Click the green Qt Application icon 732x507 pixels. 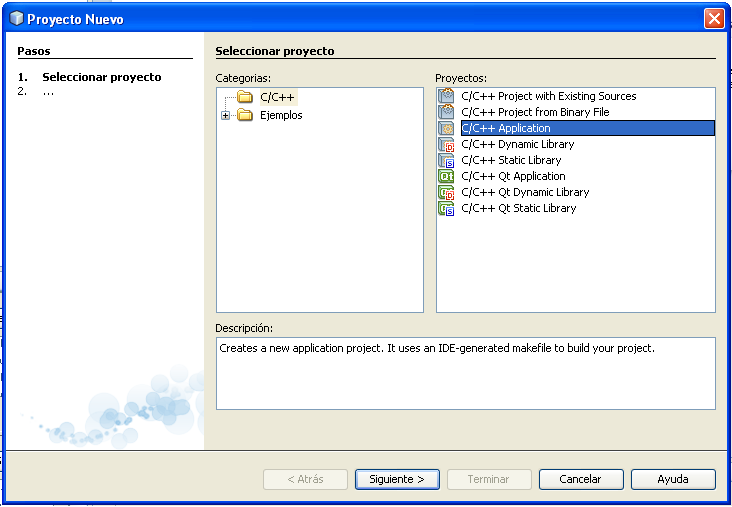446,176
